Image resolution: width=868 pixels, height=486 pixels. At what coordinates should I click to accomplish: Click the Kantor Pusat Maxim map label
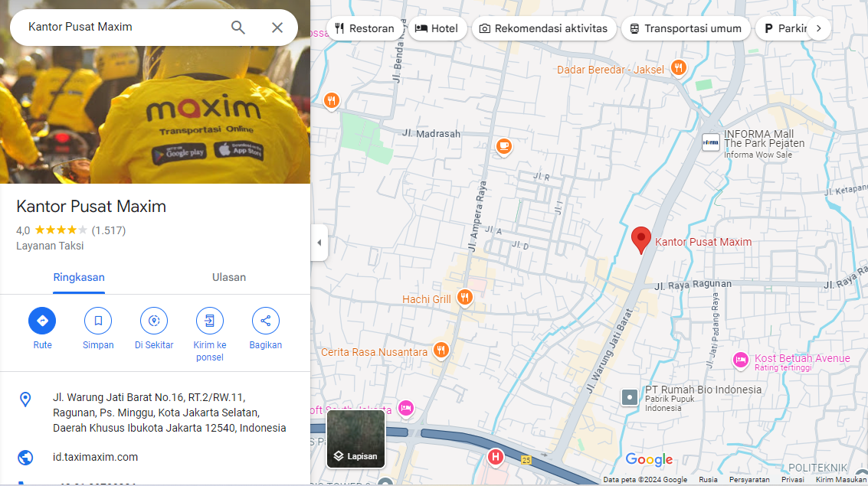[703, 242]
